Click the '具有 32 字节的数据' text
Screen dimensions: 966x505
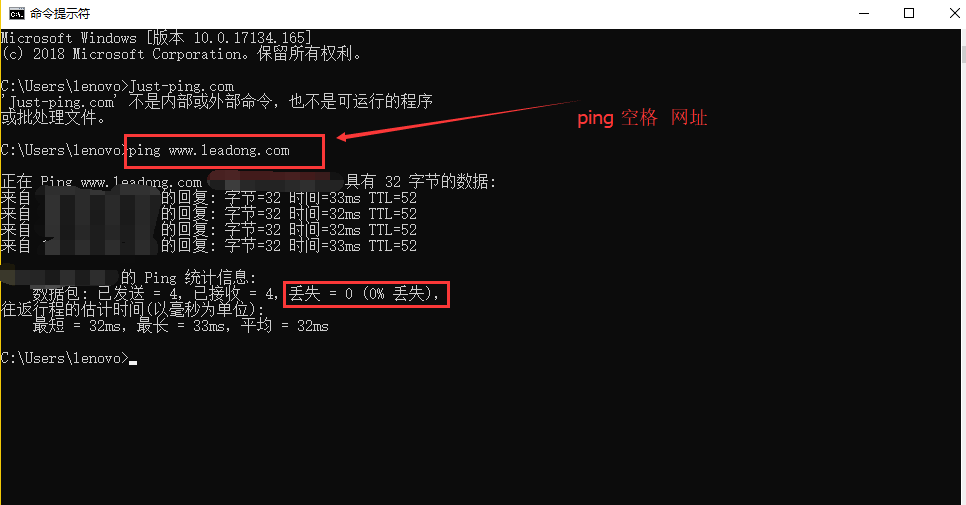[420, 182]
